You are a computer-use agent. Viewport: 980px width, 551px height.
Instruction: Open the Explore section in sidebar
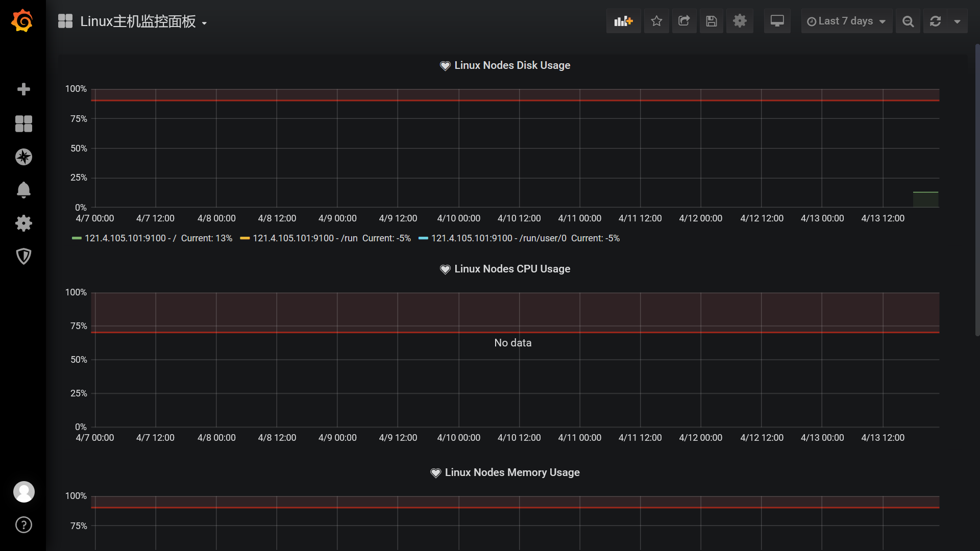[x=23, y=157]
